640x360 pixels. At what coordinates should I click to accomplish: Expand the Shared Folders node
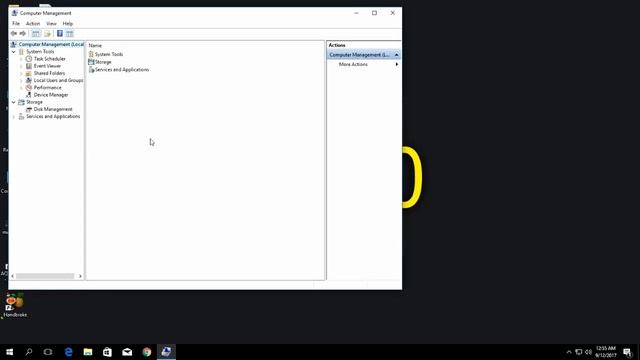coord(21,73)
